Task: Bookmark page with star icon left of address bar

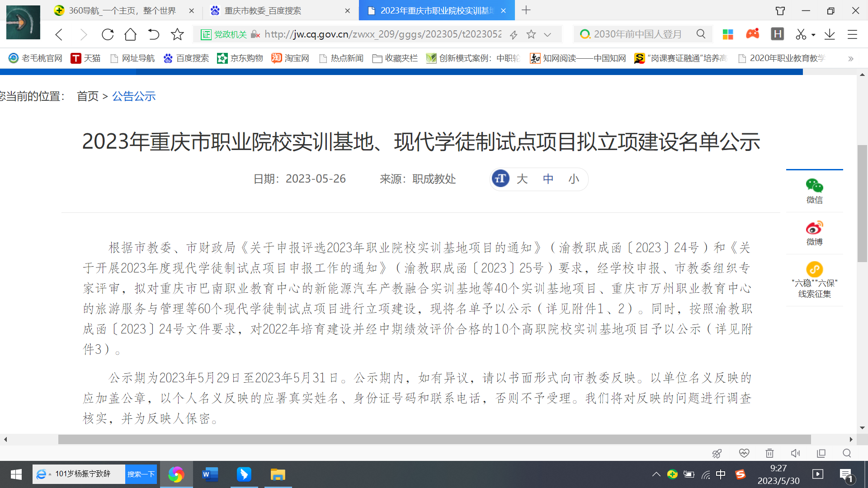Action: click(177, 34)
